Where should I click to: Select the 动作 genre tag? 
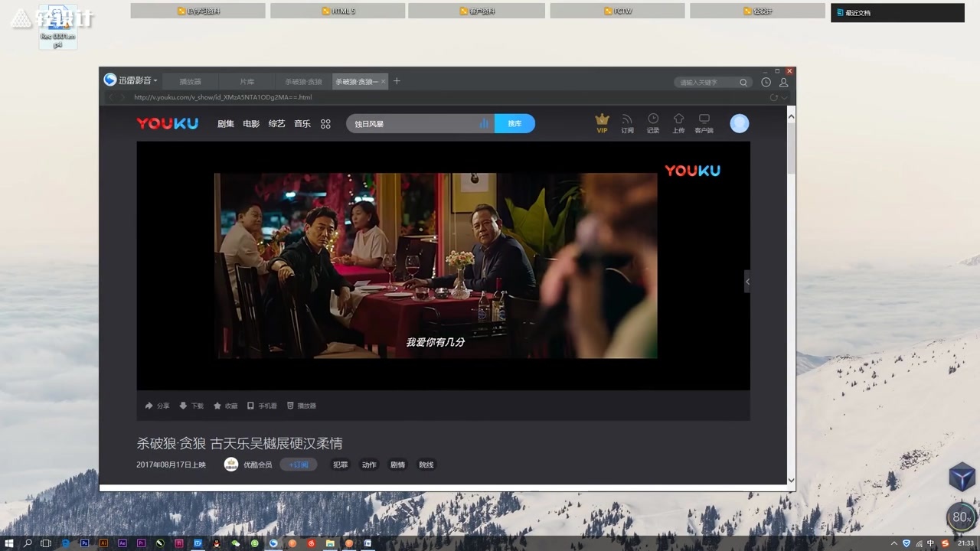tap(369, 465)
